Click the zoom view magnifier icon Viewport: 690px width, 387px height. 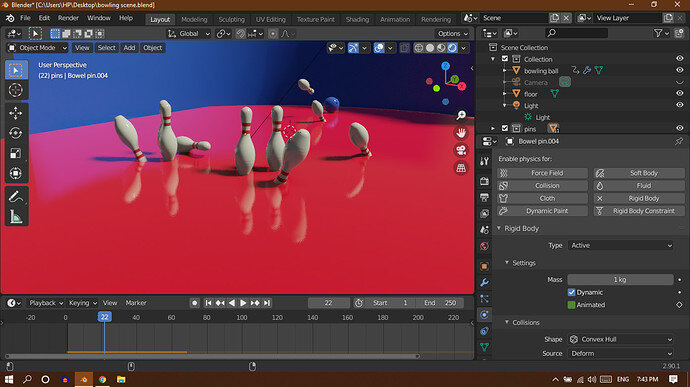(461, 115)
